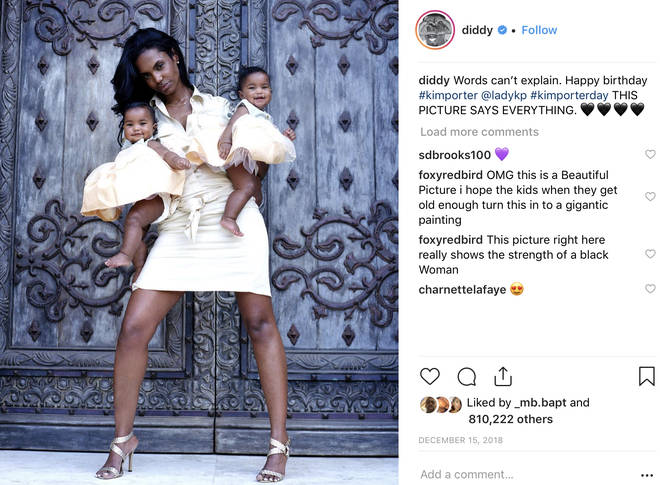The width and height of the screenshot is (660, 485).
Task: Like foxyredbird's Beautiful Picture comment
Action: (x=650, y=197)
